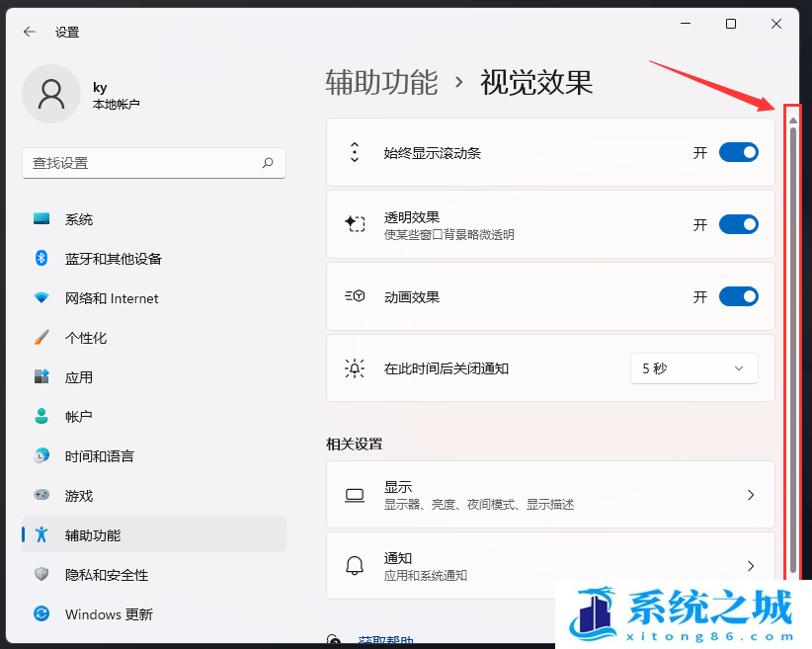Click 辅助功能 breadcrumb link
The width and height of the screenshot is (812, 649).
(381, 83)
